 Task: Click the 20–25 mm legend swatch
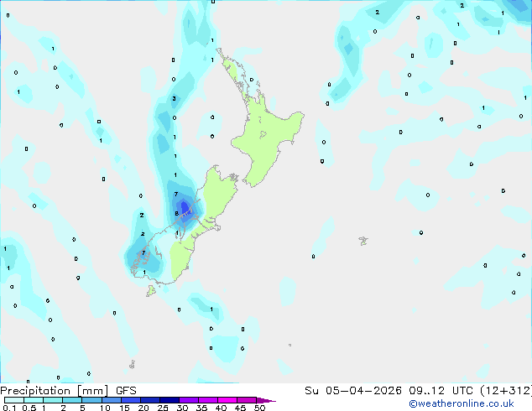point(150,400)
